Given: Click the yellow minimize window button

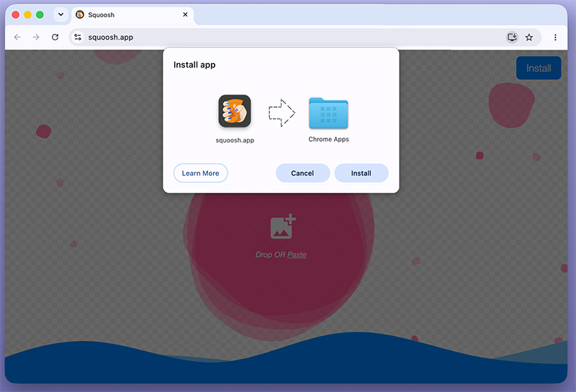Looking at the screenshot, I should 27,14.
